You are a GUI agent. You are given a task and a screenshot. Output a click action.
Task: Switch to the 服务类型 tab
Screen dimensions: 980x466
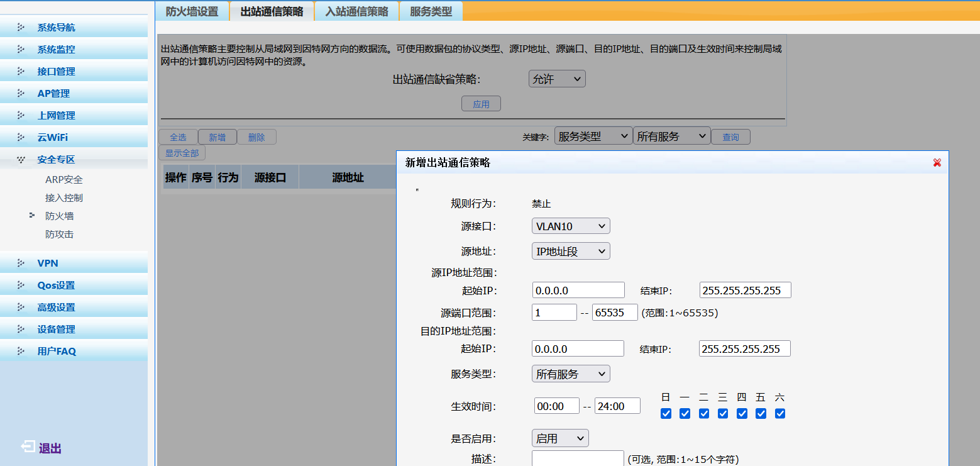point(431,11)
